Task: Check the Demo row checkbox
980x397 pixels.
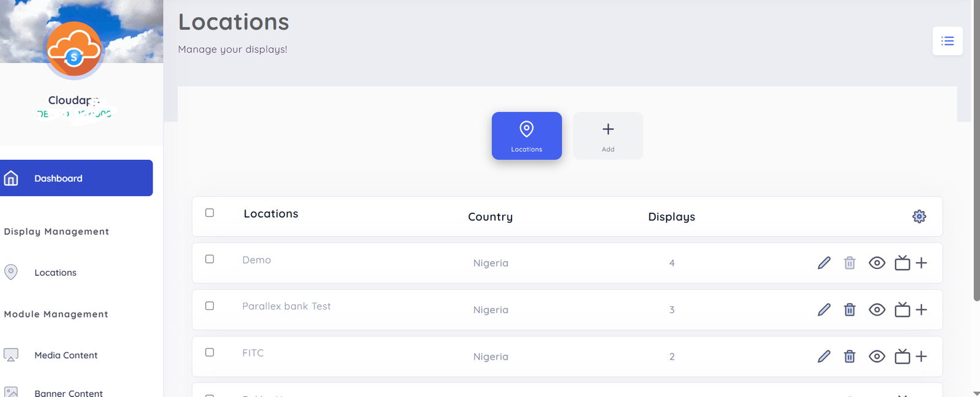Action: pyautogui.click(x=209, y=259)
